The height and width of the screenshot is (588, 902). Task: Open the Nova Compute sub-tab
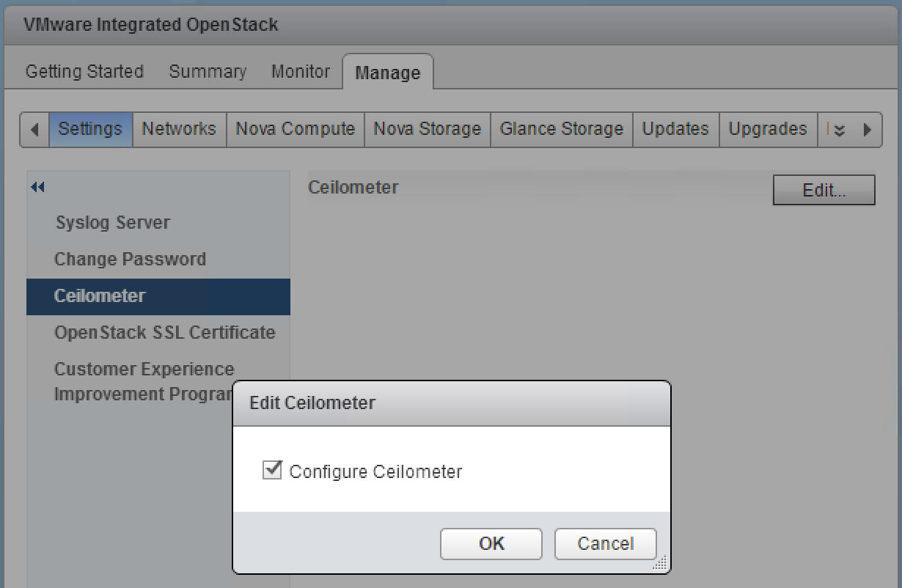pos(295,129)
